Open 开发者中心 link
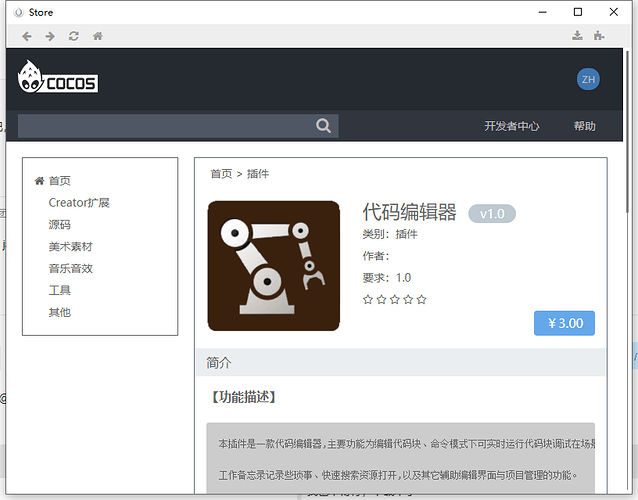This screenshot has height=500, width=638. click(x=511, y=126)
